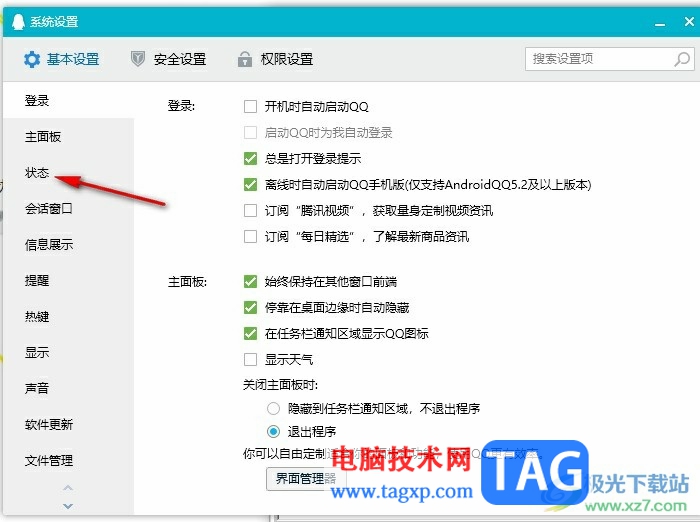Click the lock icon beside 权限设置
The width and height of the screenshot is (700, 522).
(x=244, y=59)
